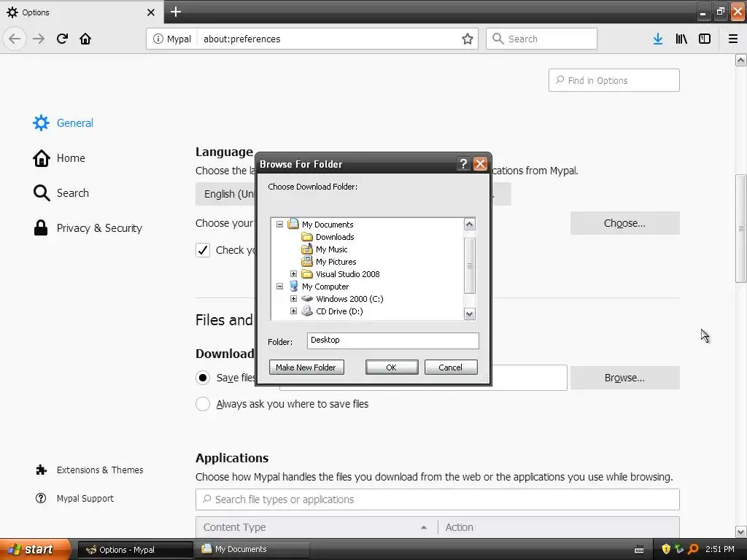
Task: Click the Windows 2000 (C:) drive icon
Action: click(x=307, y=298)
